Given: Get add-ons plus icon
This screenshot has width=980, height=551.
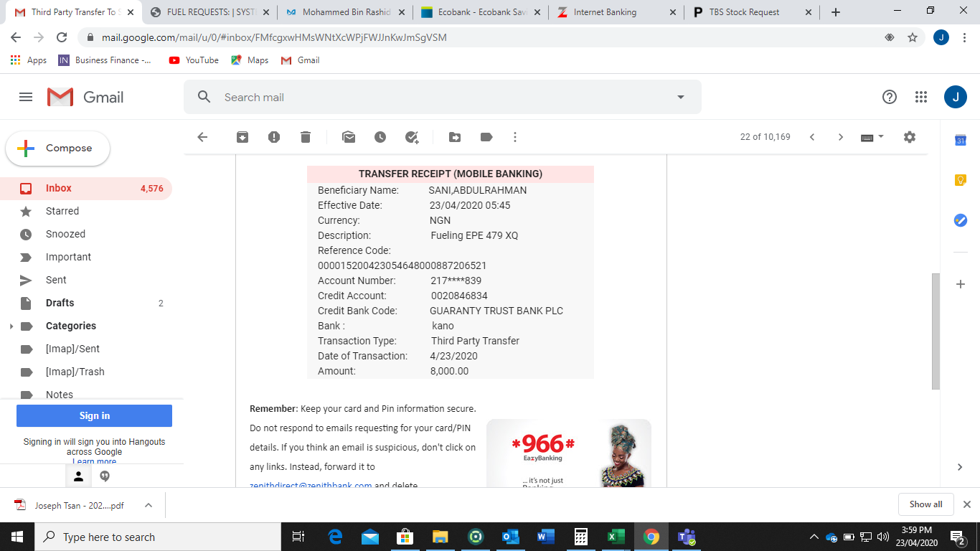Looking at the screenshot, I should coord(961,284).
